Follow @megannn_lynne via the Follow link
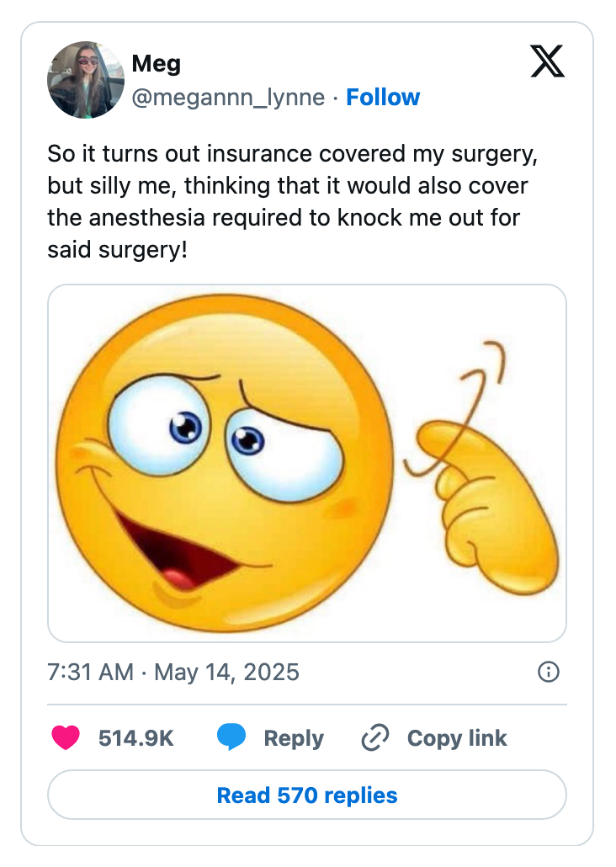 [384, 98]
